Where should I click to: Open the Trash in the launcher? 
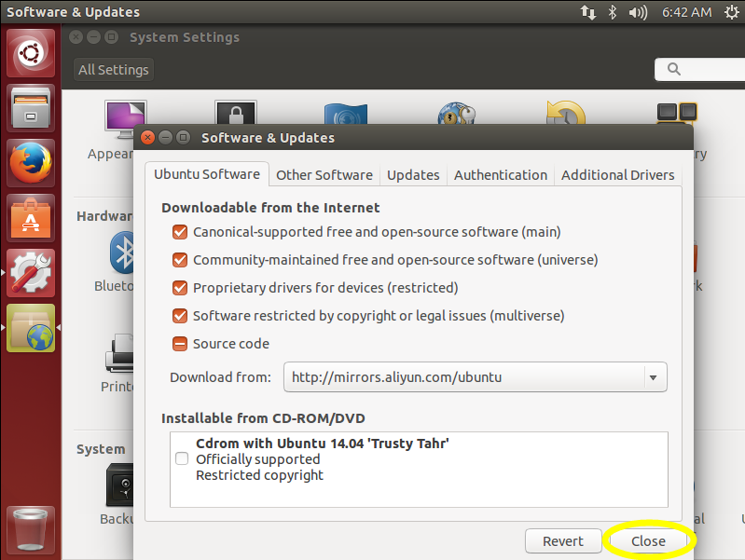pyautogui.click(x=31, y=530)
